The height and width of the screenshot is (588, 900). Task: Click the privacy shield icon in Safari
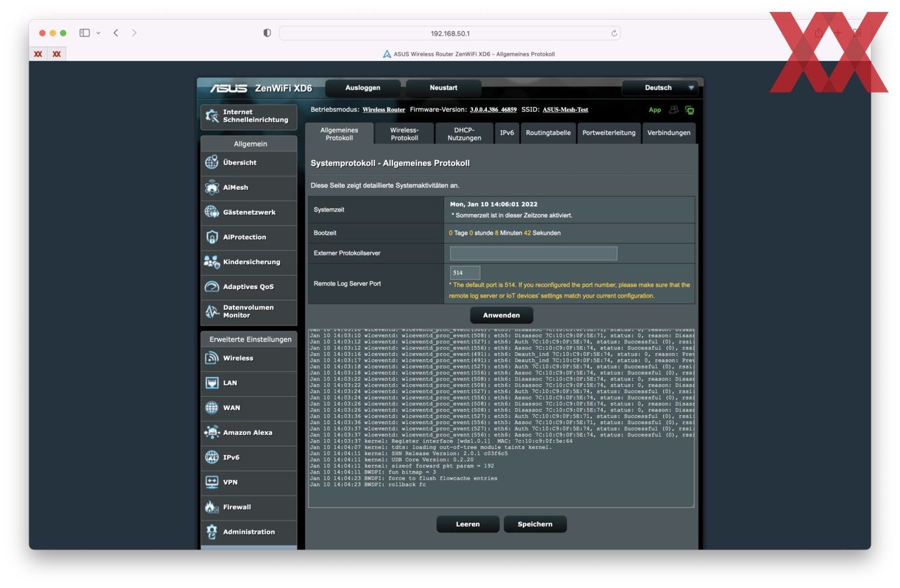pos(267,33)
